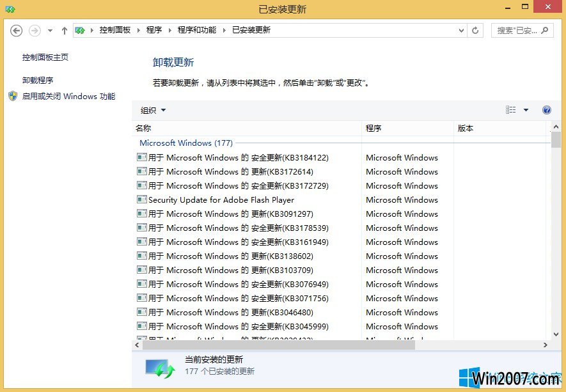Expand the breadcrumb arrow after 程序
Screen dimensions: 566x392
169,30
